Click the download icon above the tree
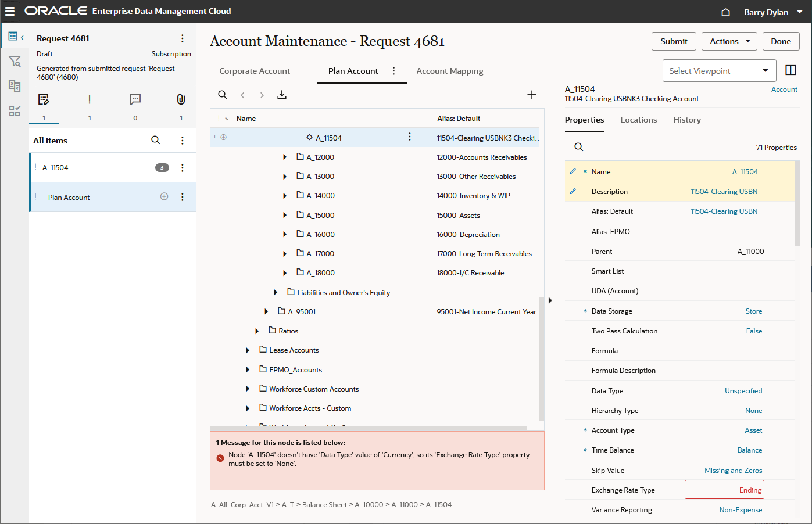Screen dimensions: 812x524 282,95
